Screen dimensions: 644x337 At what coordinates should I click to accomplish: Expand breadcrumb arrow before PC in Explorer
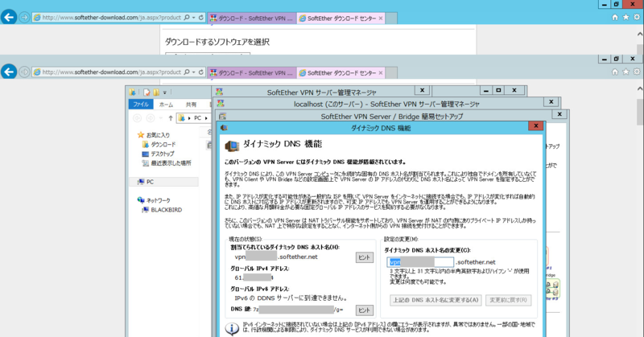tap(189, 118)
